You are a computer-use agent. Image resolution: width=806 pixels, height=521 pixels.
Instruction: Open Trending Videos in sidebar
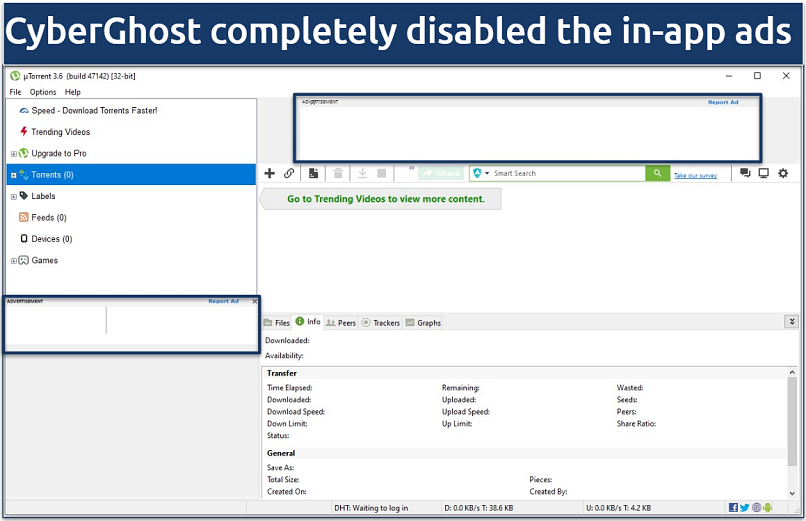(61, 132)
